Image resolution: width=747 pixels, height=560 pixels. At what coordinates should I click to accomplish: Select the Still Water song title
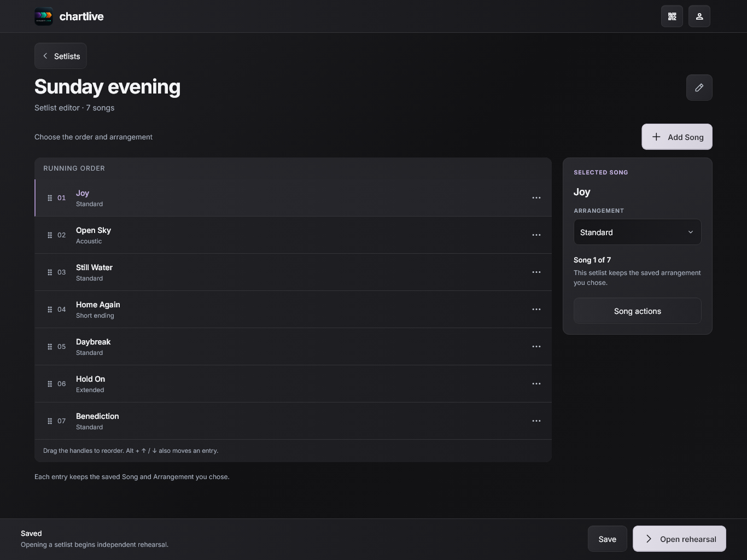click(x=94, y=267)
